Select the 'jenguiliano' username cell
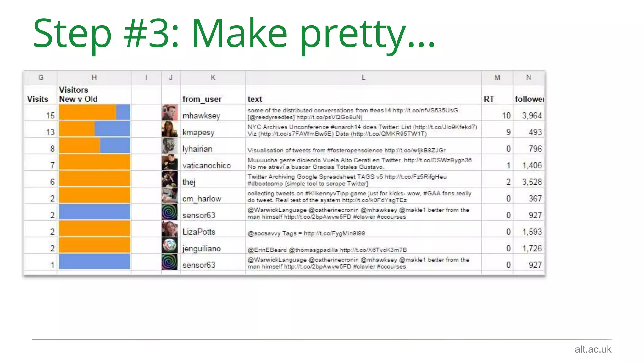 (213, 245)
